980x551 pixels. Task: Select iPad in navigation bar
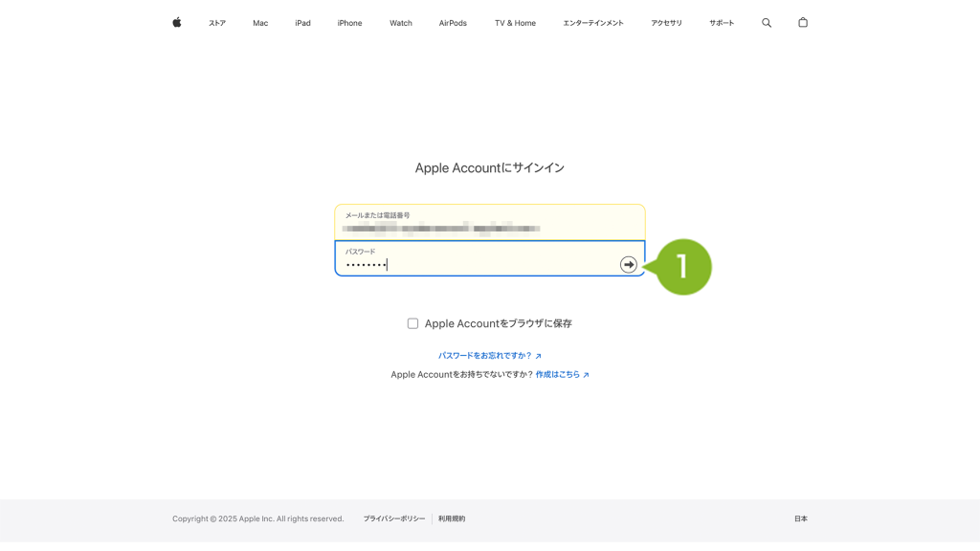coord(302,23)
